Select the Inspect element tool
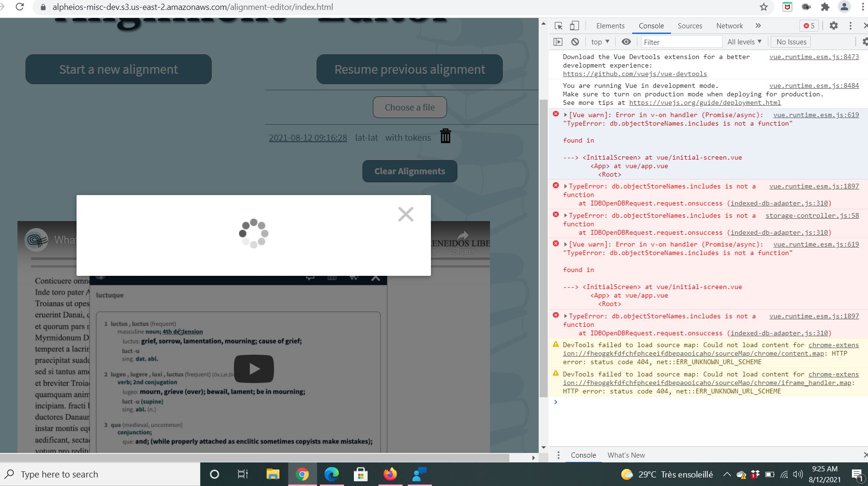 point(558,26)
